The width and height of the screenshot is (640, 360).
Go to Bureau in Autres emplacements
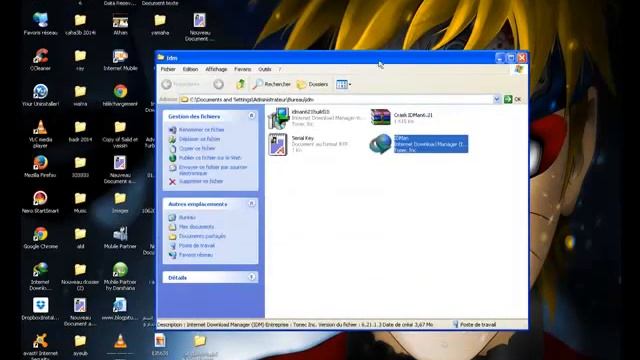tap(187, 218)
